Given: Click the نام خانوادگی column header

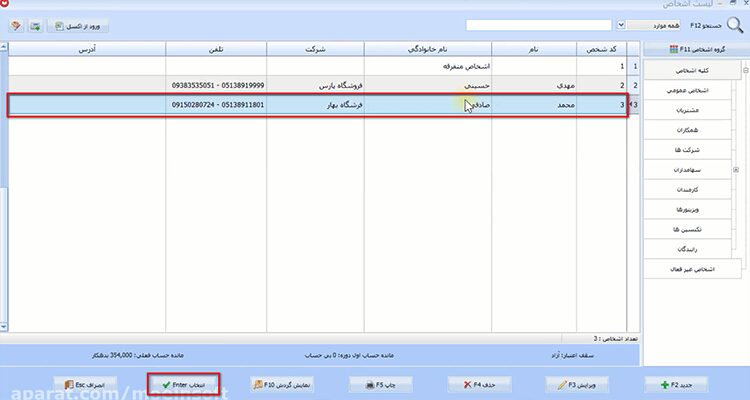Looking at the screenshot, I should pyautogui.click(x=428, y=49).
